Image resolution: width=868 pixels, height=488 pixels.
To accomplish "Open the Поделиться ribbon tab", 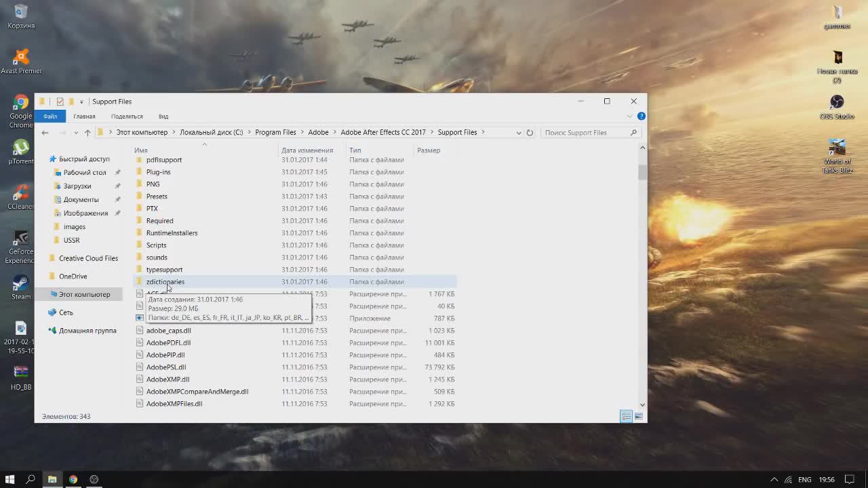I will point(127,117).
